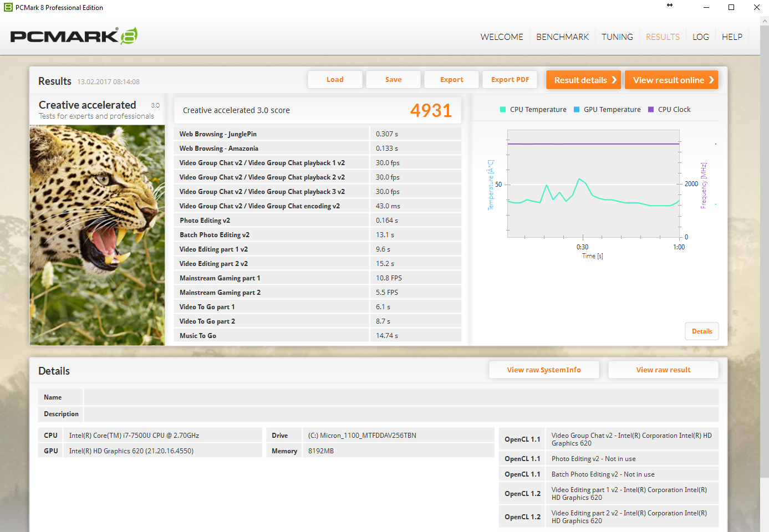Click the results timestamp 13.02.2017 08:14:08
Viewport: 769px width, 532px height.
click(109, 82)
